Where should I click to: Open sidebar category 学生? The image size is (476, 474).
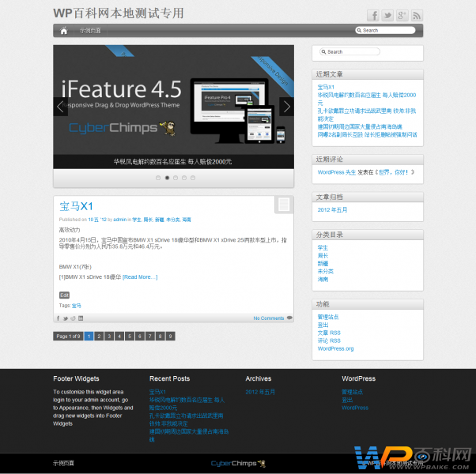click(x=323, y=248)
